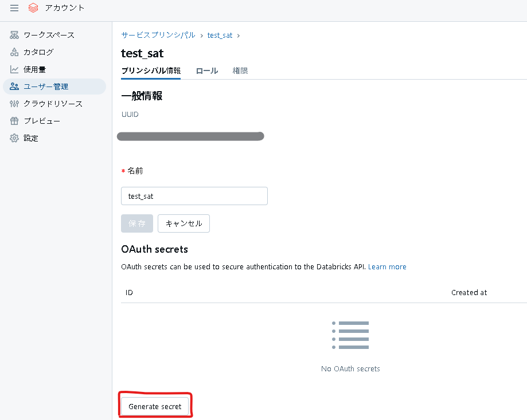Click the 一般情報 section heading

pyautogui.click(x=142, y=96)
